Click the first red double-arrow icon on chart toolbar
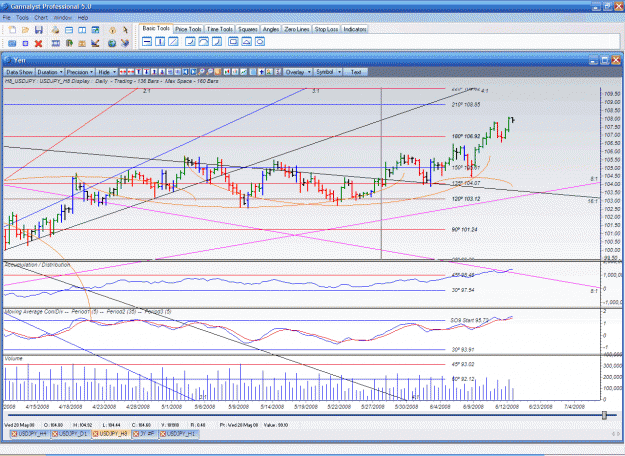The height and width of the screenshot is (456, 625). [x=123, y=72]
